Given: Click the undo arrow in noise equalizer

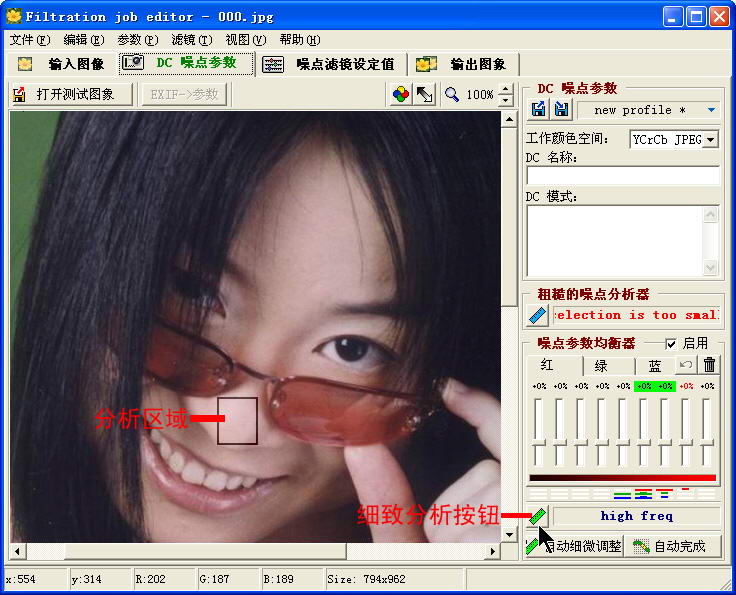Looking at the screenshot, I should (686, 366).
